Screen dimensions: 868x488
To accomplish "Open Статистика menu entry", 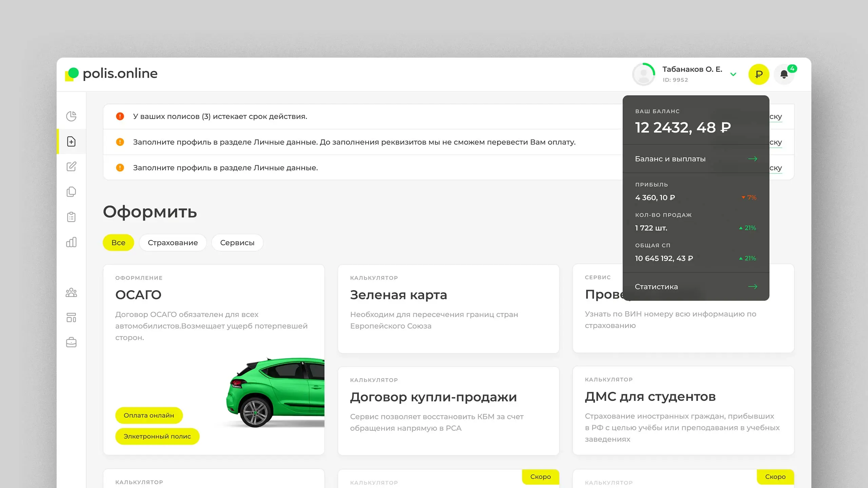I will 696,287.
